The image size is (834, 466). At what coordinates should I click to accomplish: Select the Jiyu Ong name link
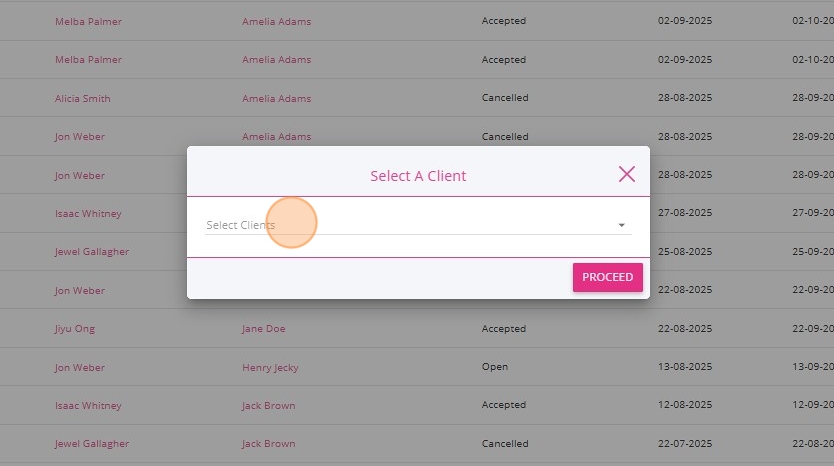pos(75,329)
